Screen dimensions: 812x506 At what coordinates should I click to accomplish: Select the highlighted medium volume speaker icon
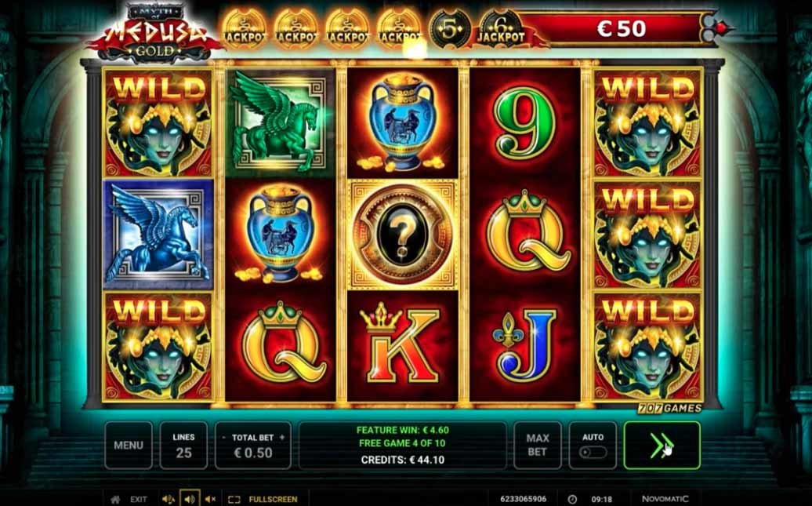pos(190,499)
